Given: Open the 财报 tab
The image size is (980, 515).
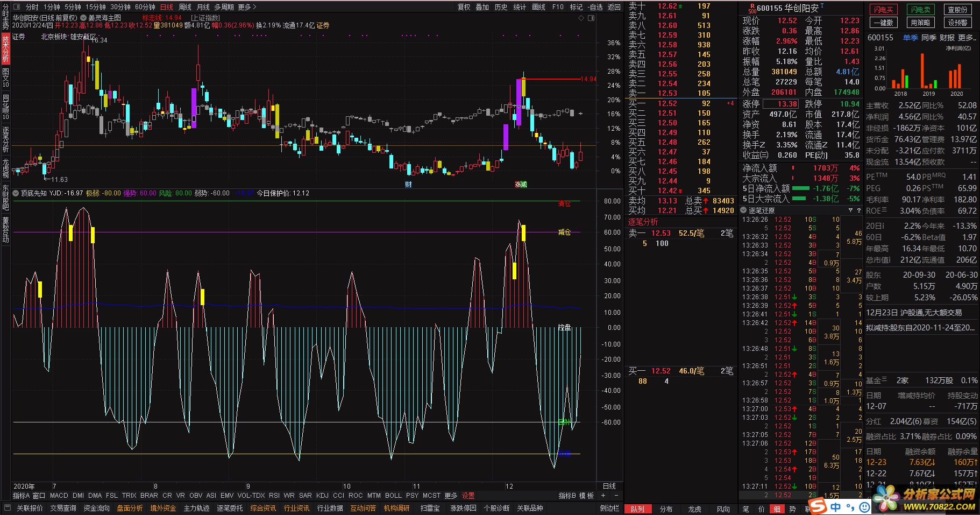Looking at the screenshot, I should coord(947,38).
